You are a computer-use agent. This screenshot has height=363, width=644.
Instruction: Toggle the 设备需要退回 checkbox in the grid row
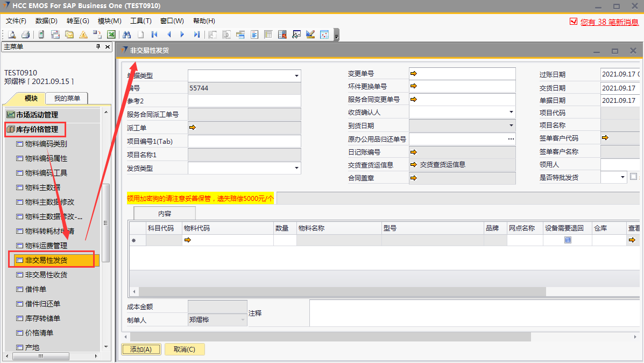568,240
